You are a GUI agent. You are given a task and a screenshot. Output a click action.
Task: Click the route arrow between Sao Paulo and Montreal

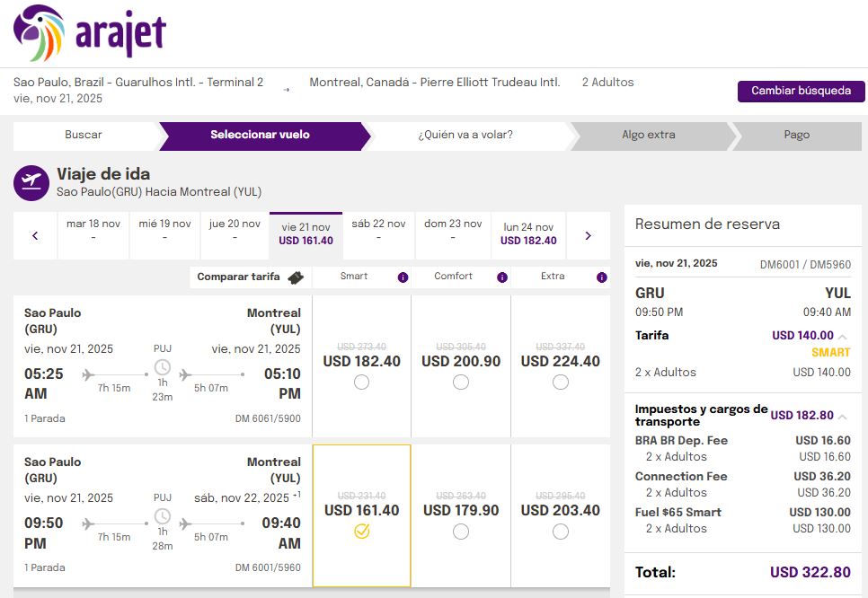click(287, 90)
